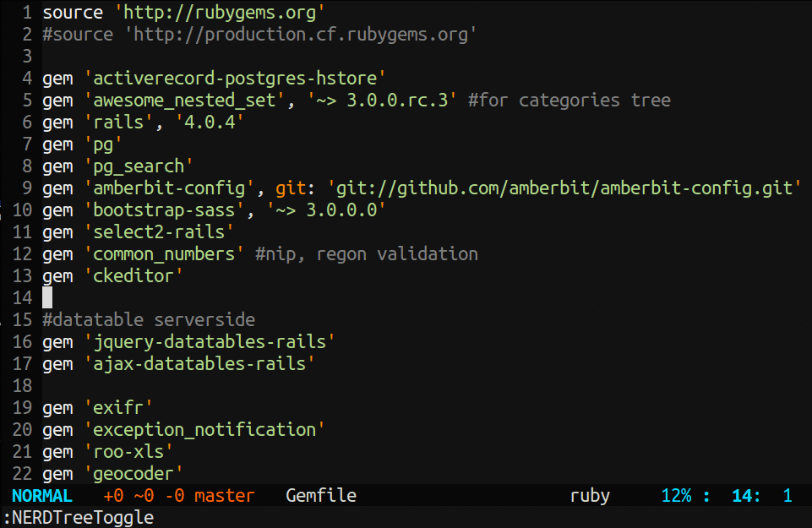Click the 'amberbit-config' gem name
The height and width of the screenshot is (528, 812).
[x=169, y=188]
